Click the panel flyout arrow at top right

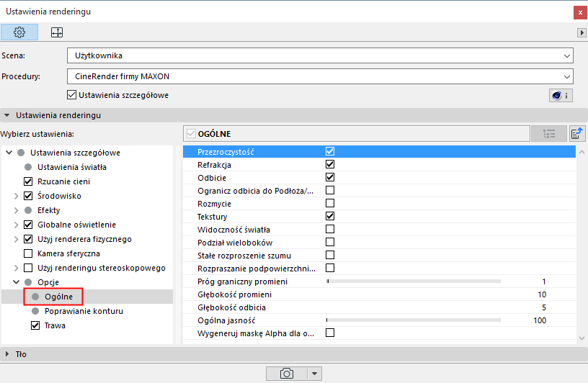(582, 32)
